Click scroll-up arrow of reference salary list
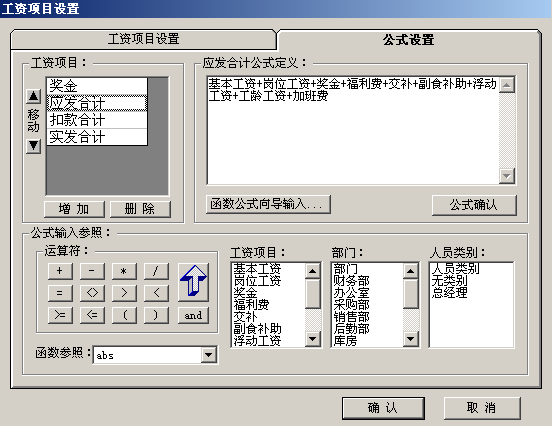Screen dimensions: 552x426 312,271
